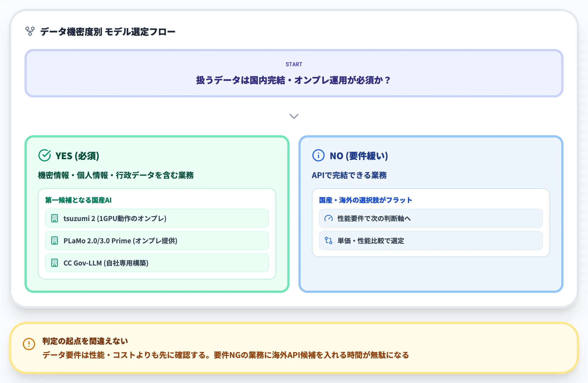Image resolution: width=588 pixels, height=383 pixels.
Task: Click the gauge icon beside 性能要件で次の判断軸へ
Action: pos(329,218)
